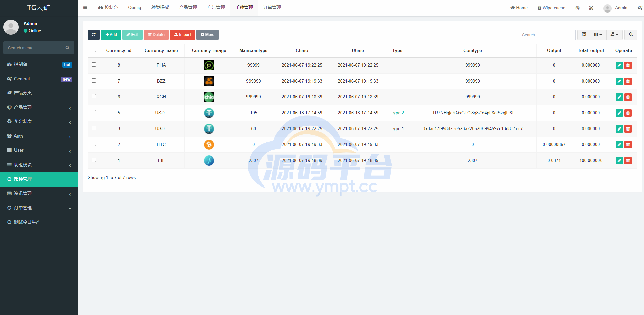Expand the 产品管理 sidebar menu

(x=39, y=107)
